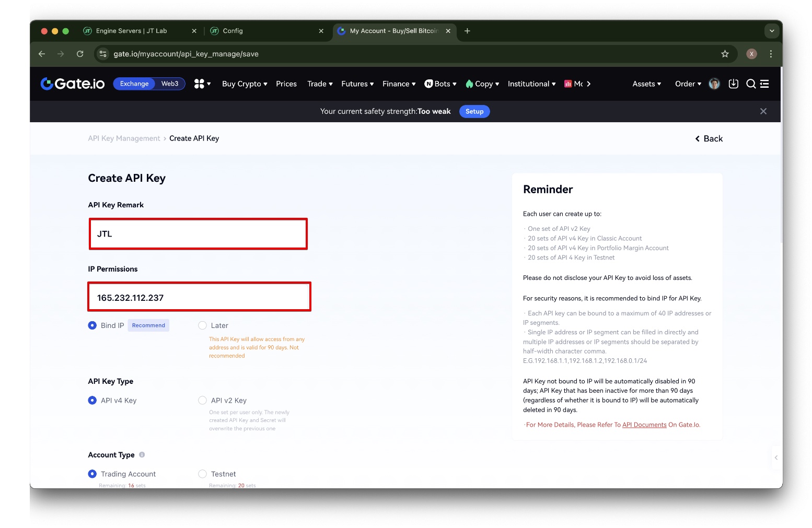This screenshot has width=812, height=528.
Task: Click the Setup button
Action: coord(474,111)
